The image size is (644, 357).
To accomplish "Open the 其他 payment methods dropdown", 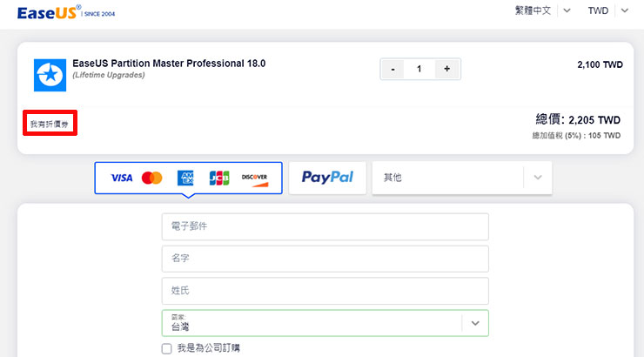I will (x=462, y=178).
